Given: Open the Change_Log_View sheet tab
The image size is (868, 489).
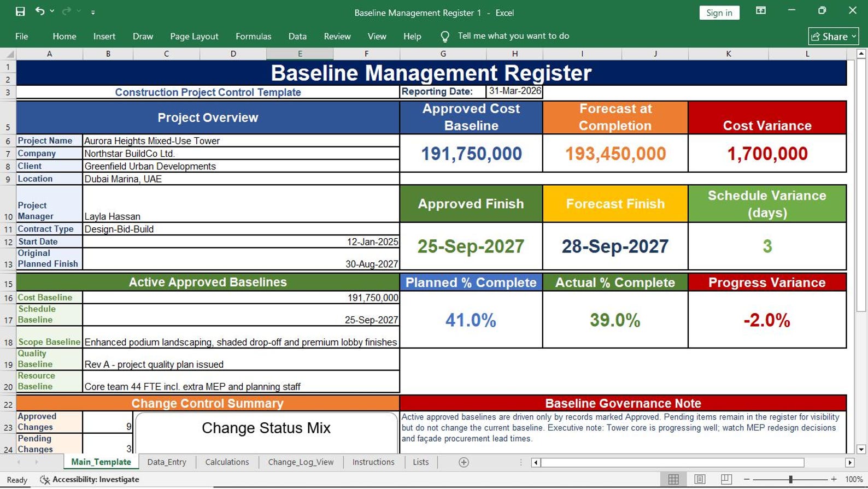Looking at the screenshot, I should (301, 462).
